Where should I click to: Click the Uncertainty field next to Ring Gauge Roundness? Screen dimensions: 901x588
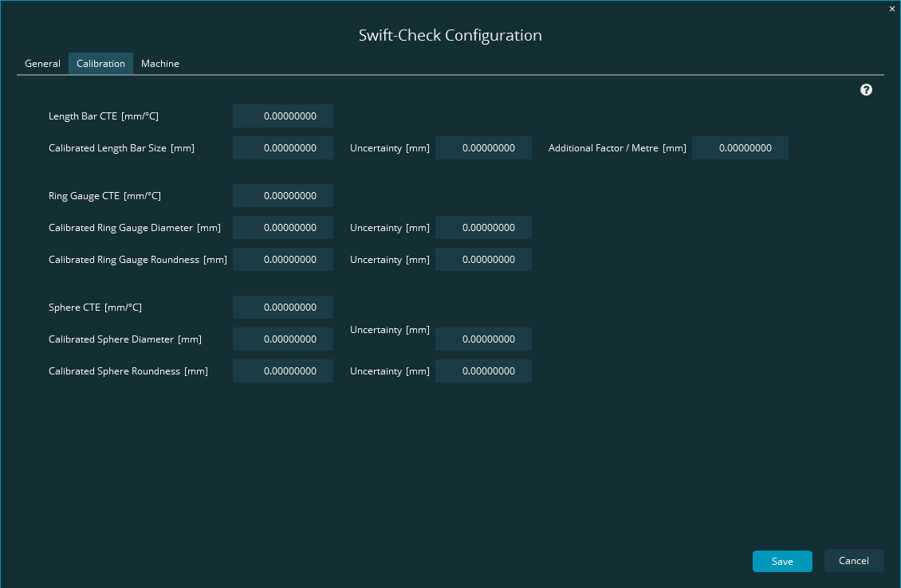(483, 259)
